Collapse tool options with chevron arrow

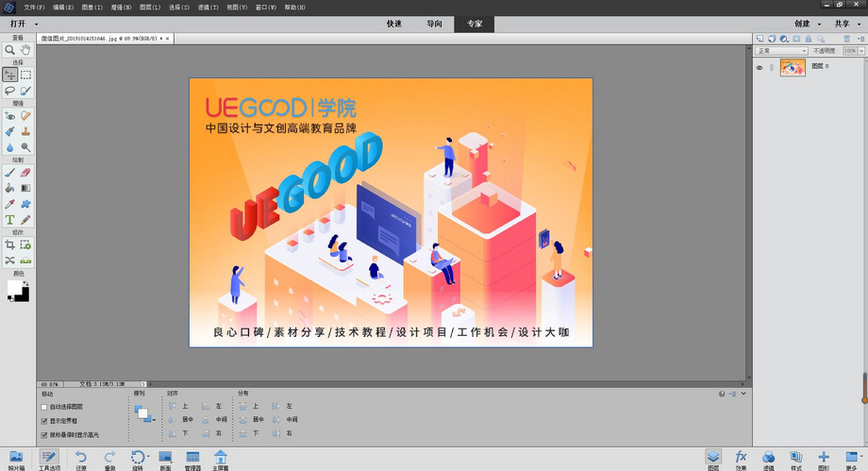[x=743, y=394]
